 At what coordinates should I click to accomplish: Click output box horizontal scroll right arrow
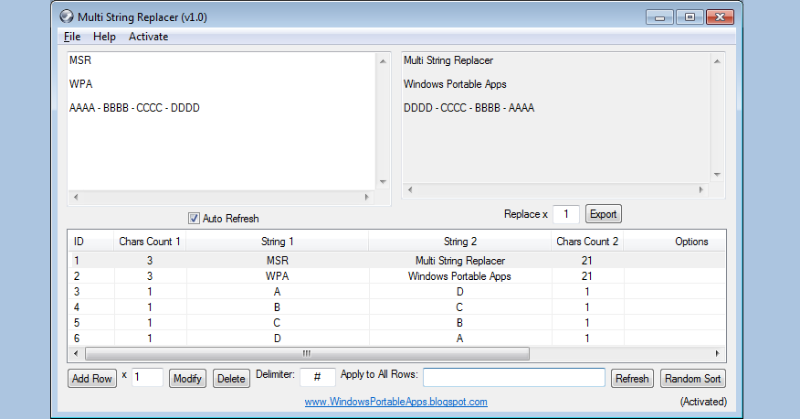pyautogui.click(x=701, y=190)
